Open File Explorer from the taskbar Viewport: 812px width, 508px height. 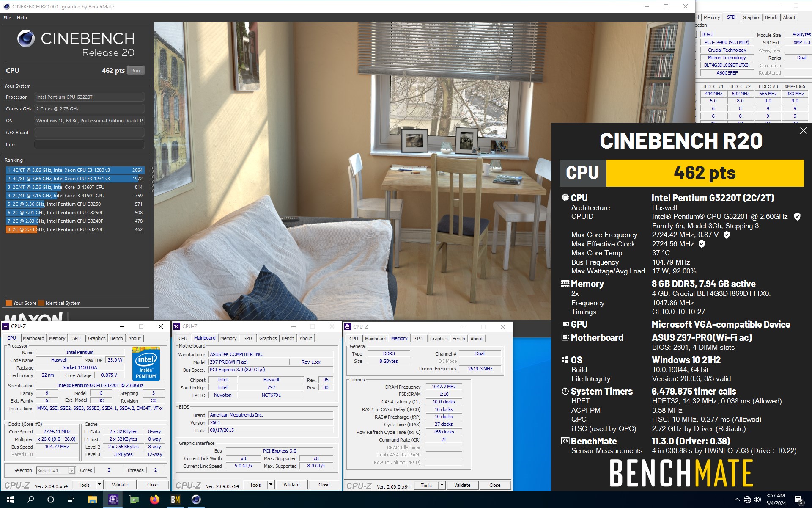point(92,500)
